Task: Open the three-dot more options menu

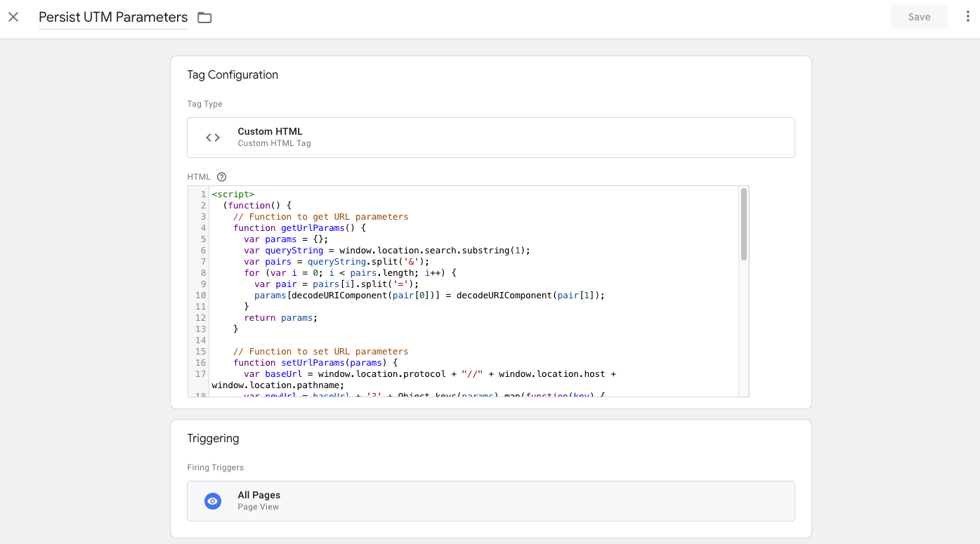Action: tap(968, 17)
